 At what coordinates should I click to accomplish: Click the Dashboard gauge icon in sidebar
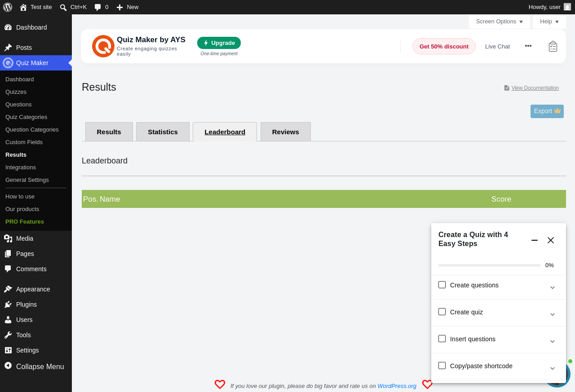[x=8, y=27]
